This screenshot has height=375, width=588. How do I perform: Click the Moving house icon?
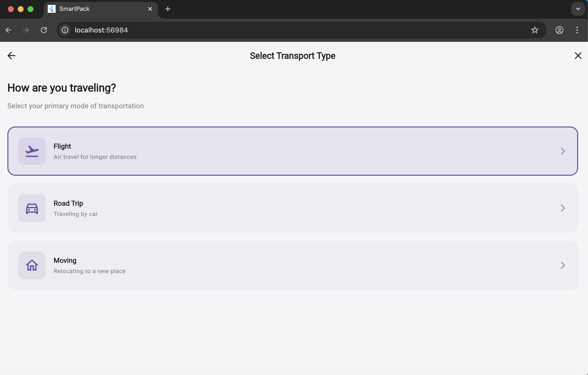click(x=32, y=265)
